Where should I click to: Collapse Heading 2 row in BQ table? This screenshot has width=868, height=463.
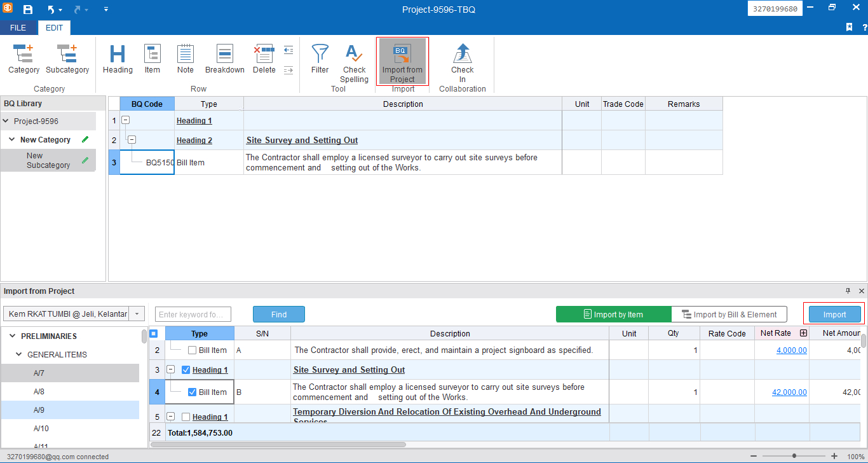pos(132,140)
